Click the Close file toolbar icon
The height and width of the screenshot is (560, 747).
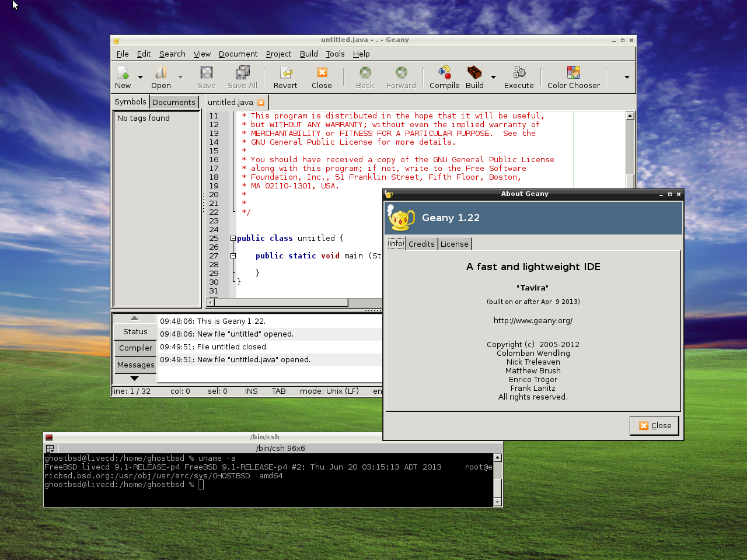322,72
